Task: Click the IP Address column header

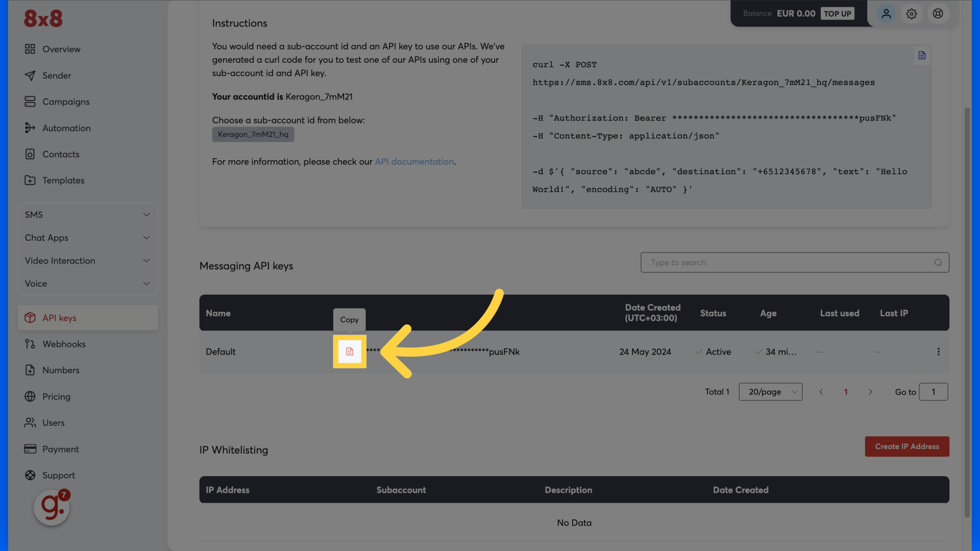Action: tap(228, 490)
